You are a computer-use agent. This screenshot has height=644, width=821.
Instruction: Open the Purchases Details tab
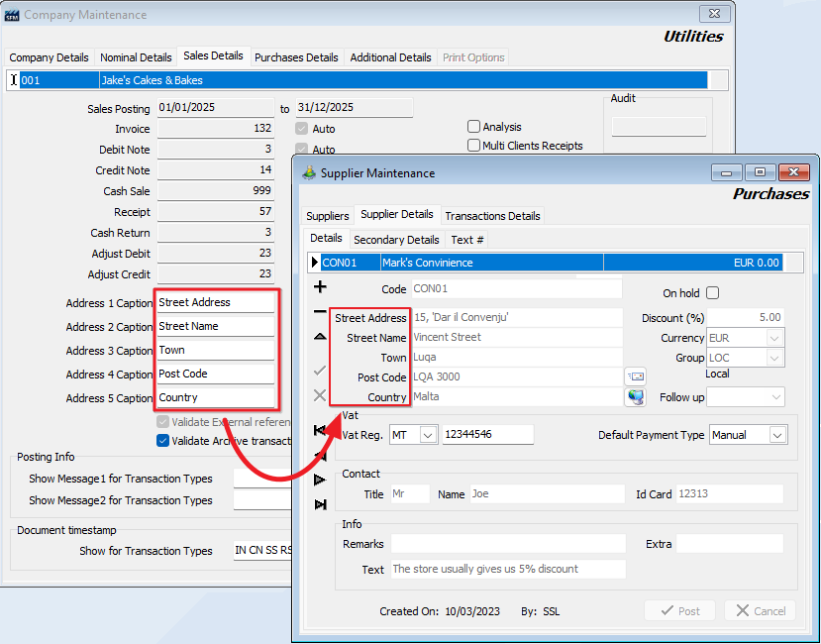point(296,57)
